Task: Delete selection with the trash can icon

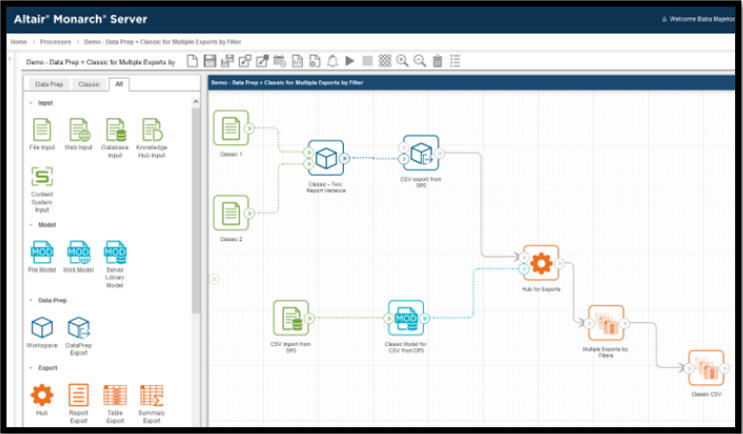Action: pos(437,61)
